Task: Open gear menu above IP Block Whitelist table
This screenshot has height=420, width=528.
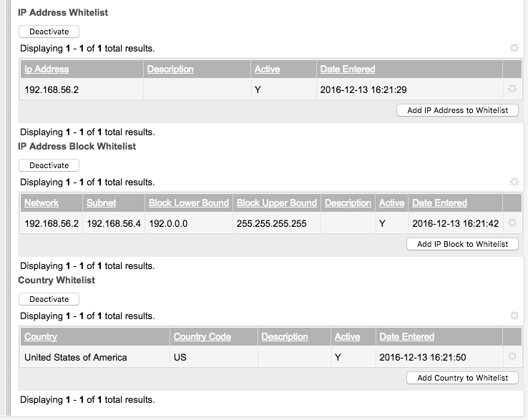Action: tap(514, 182)
